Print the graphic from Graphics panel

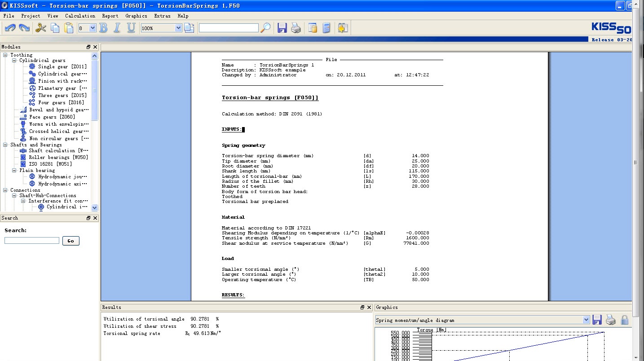611,320
